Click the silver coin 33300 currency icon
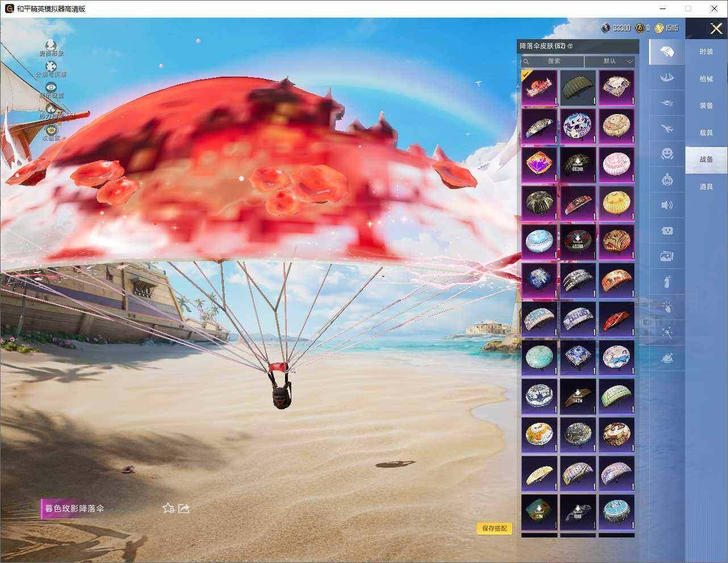This screenshot has width=728, height=563. pos(605,28)
